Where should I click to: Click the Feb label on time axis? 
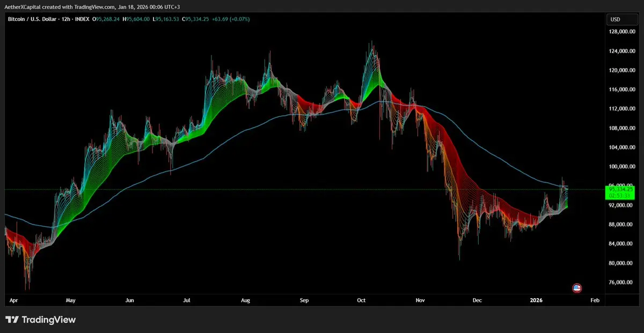click(594, 301)
